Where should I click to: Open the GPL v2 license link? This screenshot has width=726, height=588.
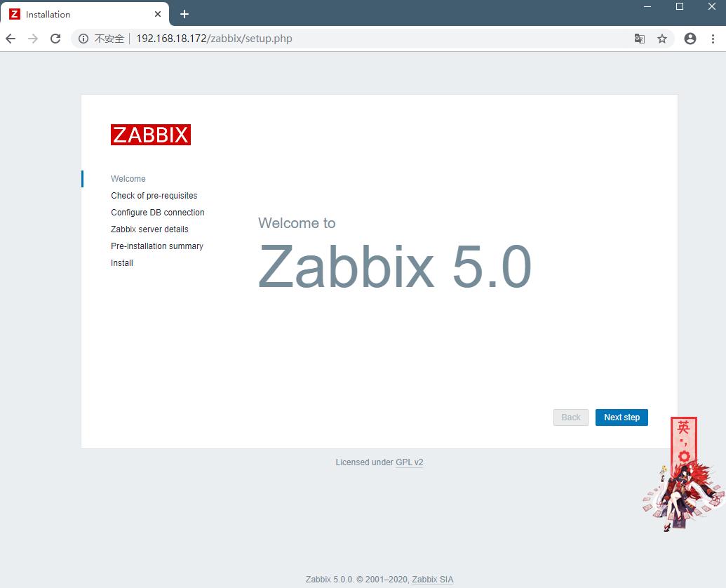(x=410, y=462)
